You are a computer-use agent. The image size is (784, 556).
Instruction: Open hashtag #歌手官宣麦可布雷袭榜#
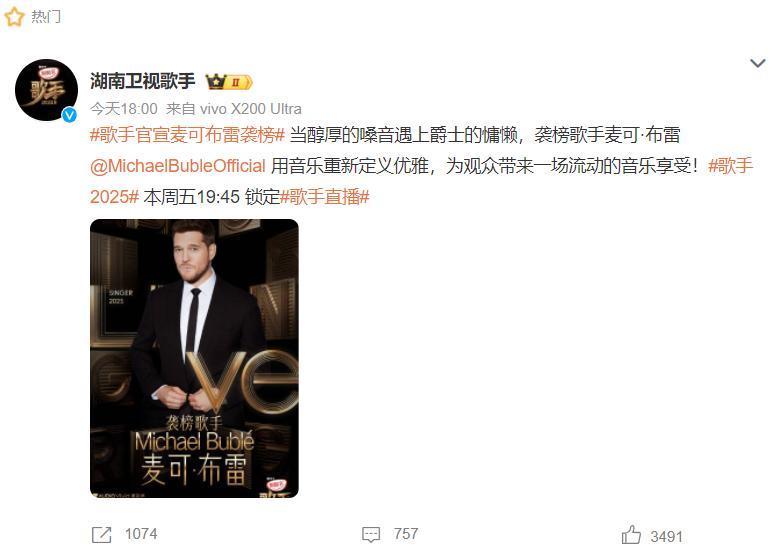188,135
